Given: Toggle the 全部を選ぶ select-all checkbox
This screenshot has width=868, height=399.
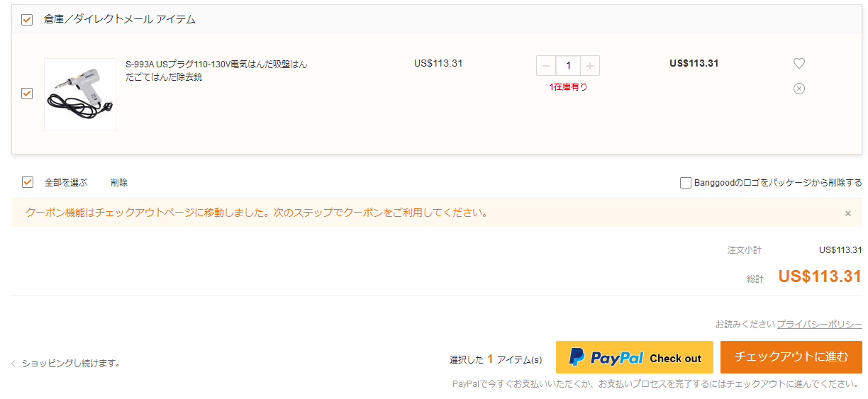Looking at the screenshot, I should (28, 182).
